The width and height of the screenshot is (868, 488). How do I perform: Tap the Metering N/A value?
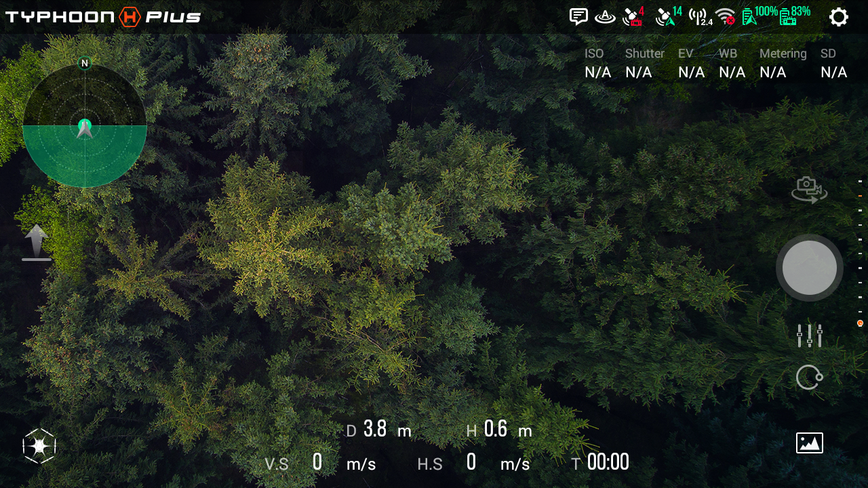click(772, 73)
